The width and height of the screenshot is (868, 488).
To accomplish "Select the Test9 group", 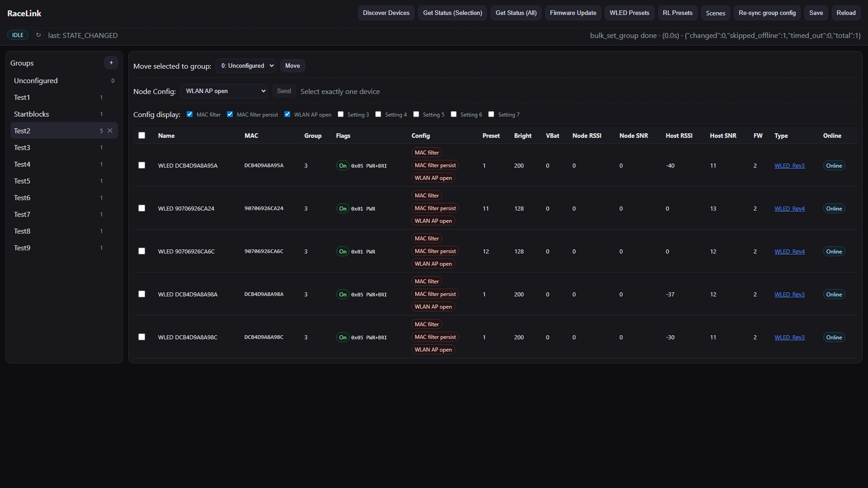I will 64,248.
